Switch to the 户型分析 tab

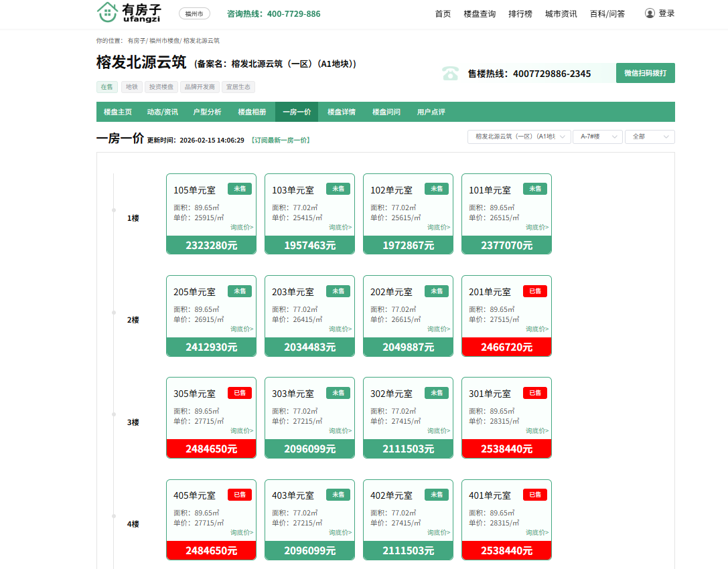pos(207,112)
